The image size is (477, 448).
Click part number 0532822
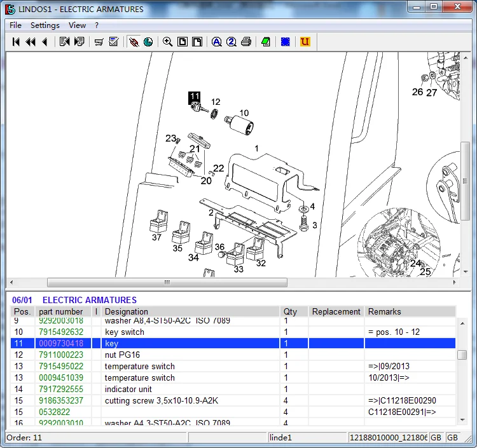[55, 412]
